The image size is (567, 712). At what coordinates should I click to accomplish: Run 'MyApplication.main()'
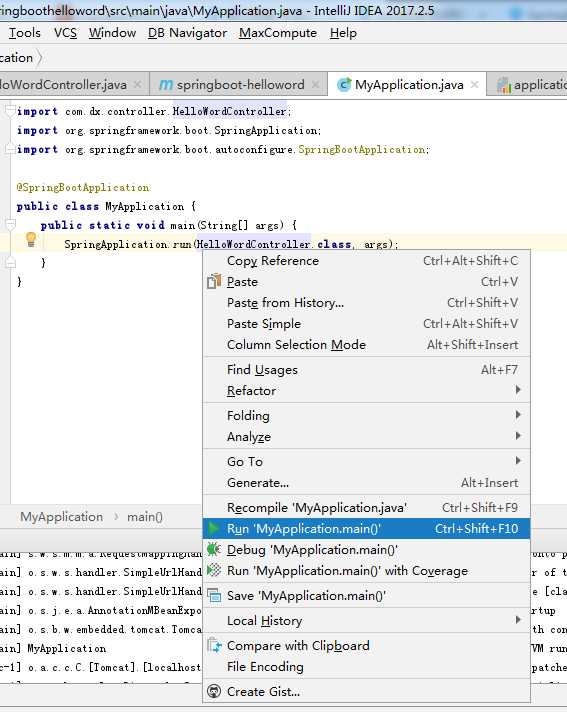point(366,529)
